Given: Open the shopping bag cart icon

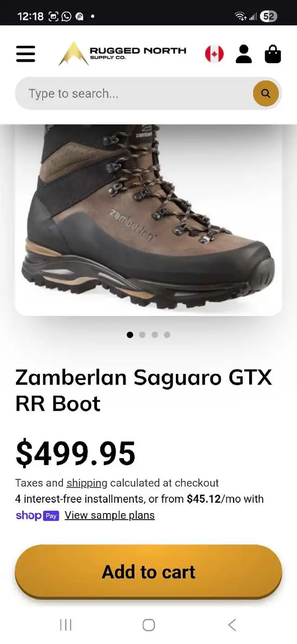Looking at the screenshot, I should click(273, 54).
